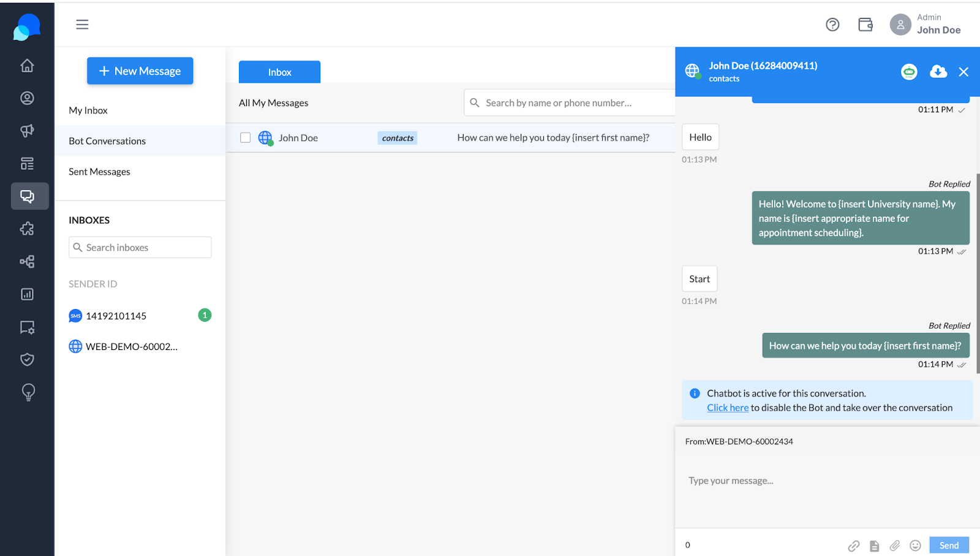Open chat settings icon in sidebar
This screenshot has width=980, height=556.
click(27, 327)
